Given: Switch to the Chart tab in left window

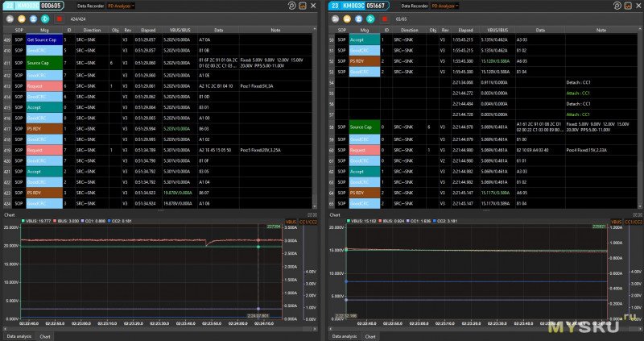Looking at the screenshot, I should pos(44,335).
